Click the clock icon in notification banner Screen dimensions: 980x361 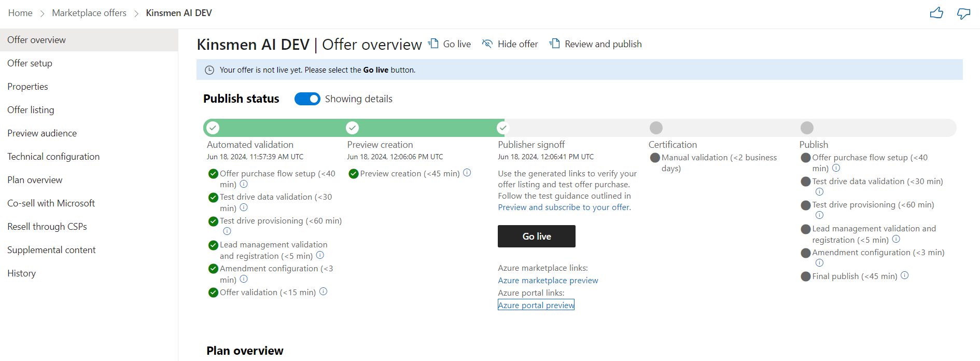(x=209, y=70)
